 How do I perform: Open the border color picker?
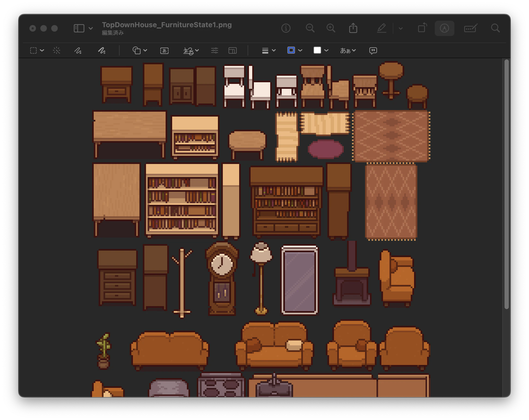295,50
